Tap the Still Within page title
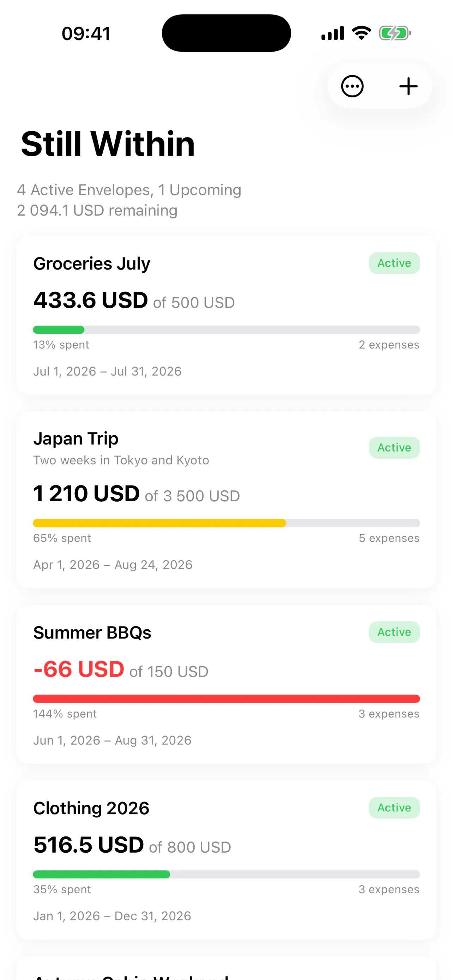Image resolution: width=453 pixels, height=980 pixels. (108, 144)
